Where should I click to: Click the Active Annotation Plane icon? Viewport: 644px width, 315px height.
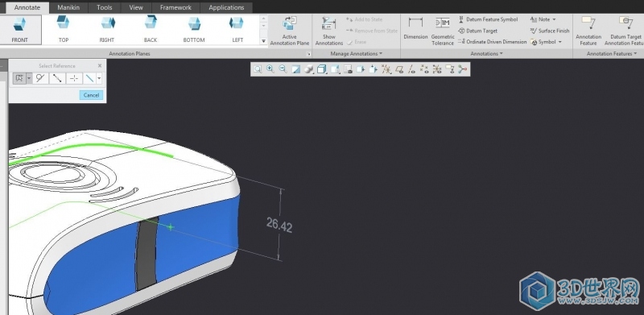tap(290, 31)
